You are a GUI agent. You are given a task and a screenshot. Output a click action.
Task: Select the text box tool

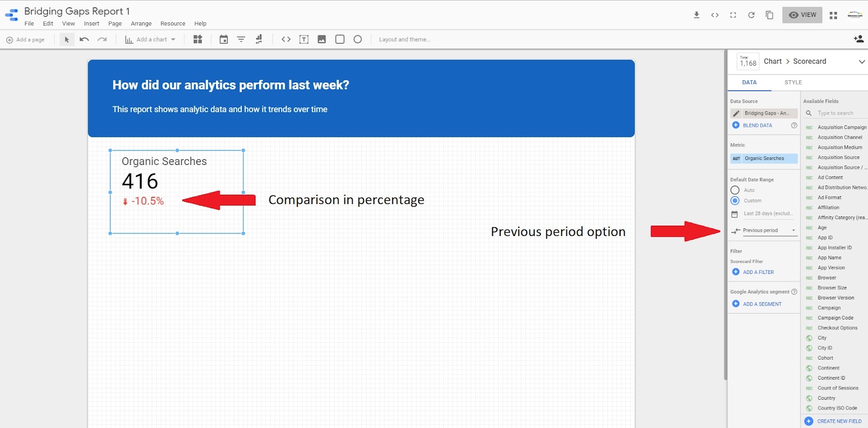pos(304,40)
